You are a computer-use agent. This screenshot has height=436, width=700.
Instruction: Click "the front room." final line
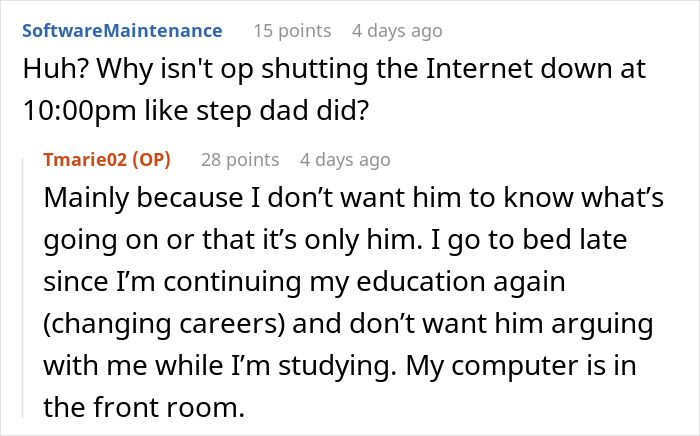144,407
